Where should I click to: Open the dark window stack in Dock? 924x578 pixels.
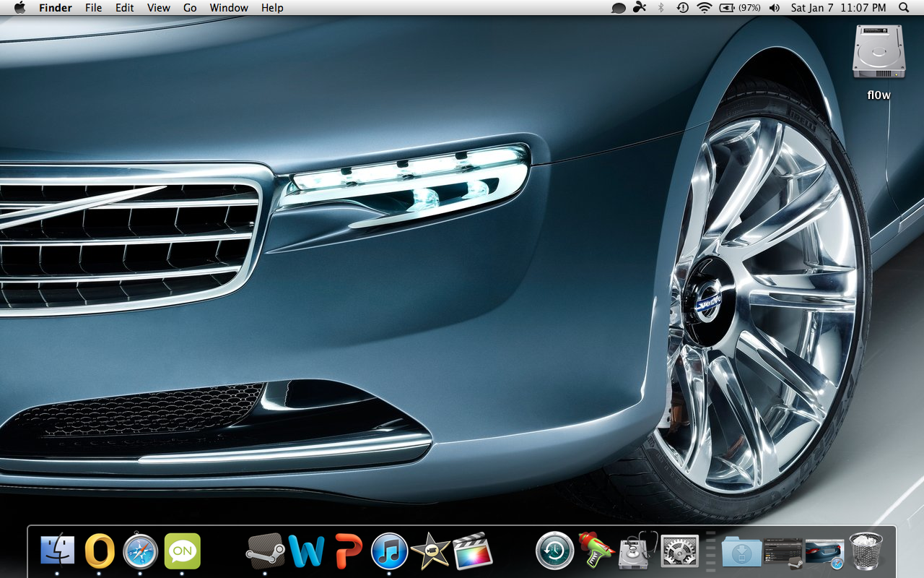[783, 553]
